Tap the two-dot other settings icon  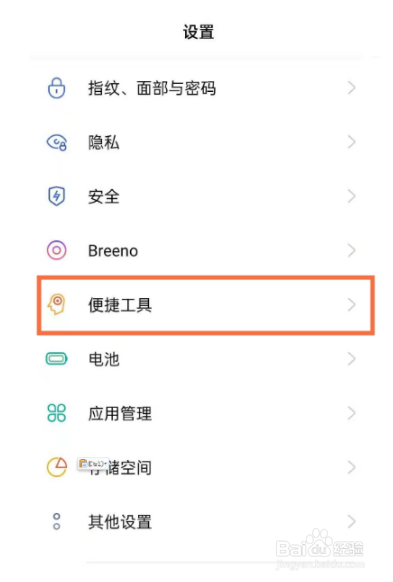[56, 521]
